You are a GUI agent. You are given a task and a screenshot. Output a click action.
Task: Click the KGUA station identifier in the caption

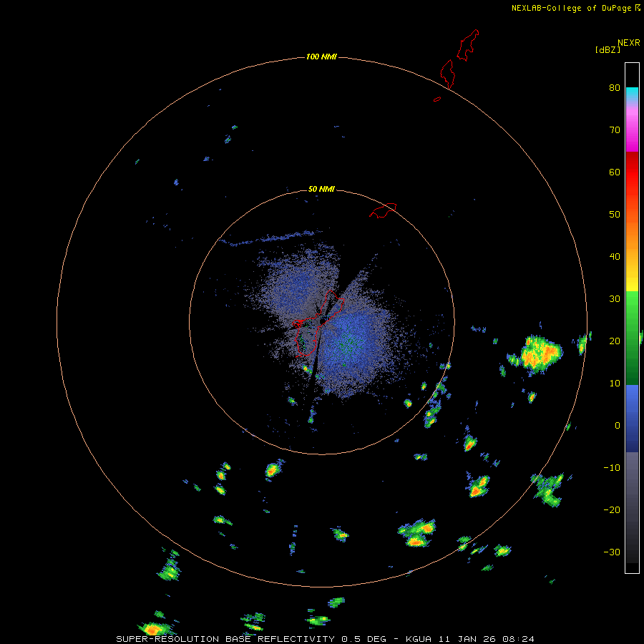419,639
